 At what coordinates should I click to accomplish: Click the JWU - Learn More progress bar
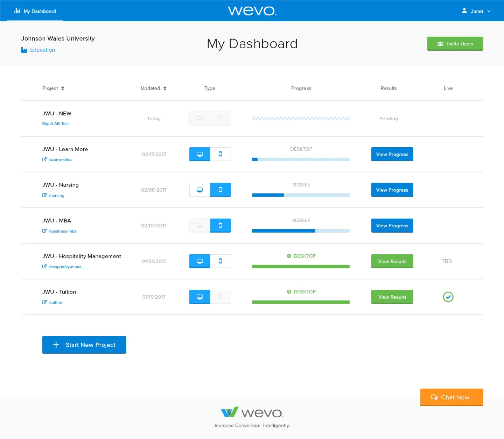(301, 160)
